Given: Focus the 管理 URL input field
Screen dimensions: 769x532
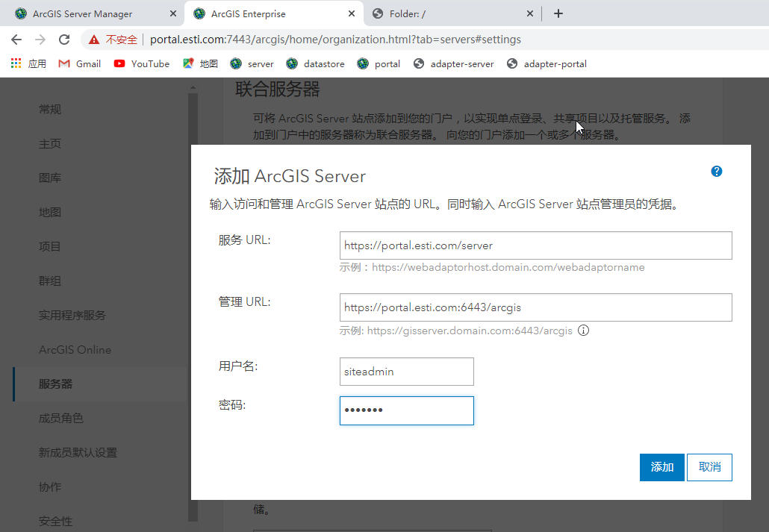Looking at the screenshot, I should click(x=535, y=307).
